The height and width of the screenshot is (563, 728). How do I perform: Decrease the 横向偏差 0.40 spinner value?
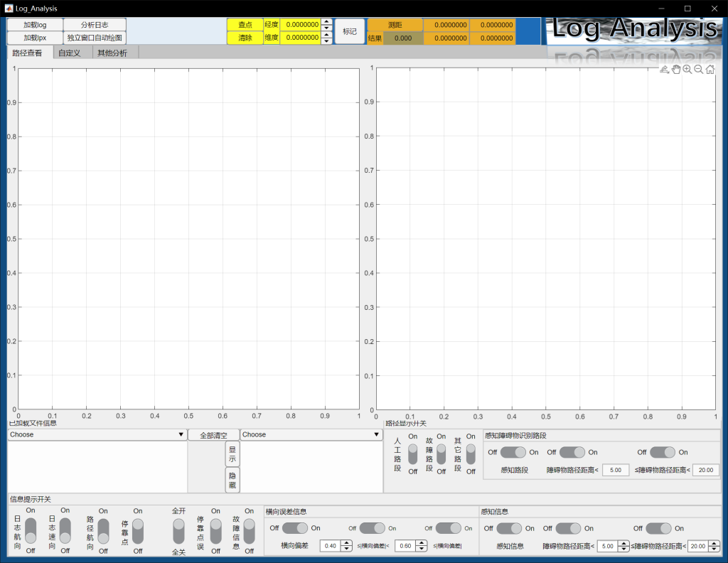click(x=346, y=549)
